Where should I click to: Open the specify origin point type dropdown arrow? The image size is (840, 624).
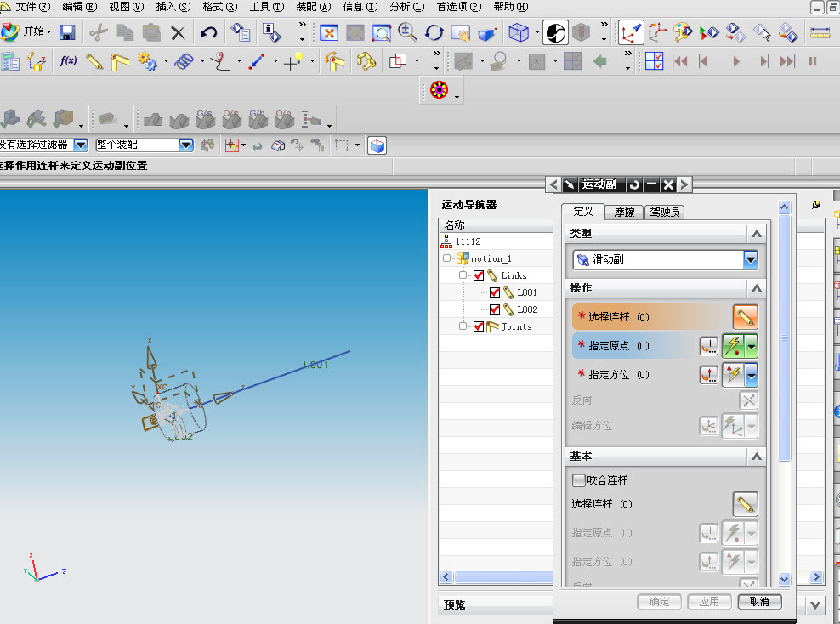[752, 347]
